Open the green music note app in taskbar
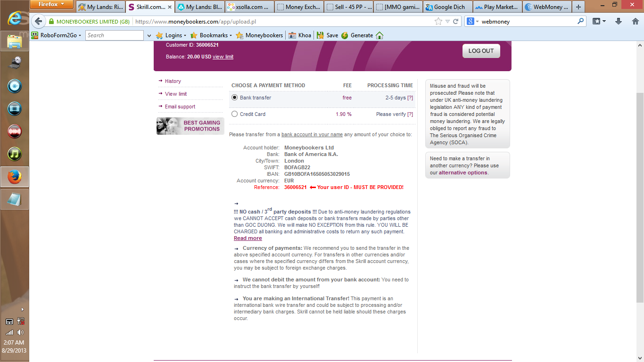The height and width of the screenshot is (362, 644). pyautogui.click(x=15, y=154)
